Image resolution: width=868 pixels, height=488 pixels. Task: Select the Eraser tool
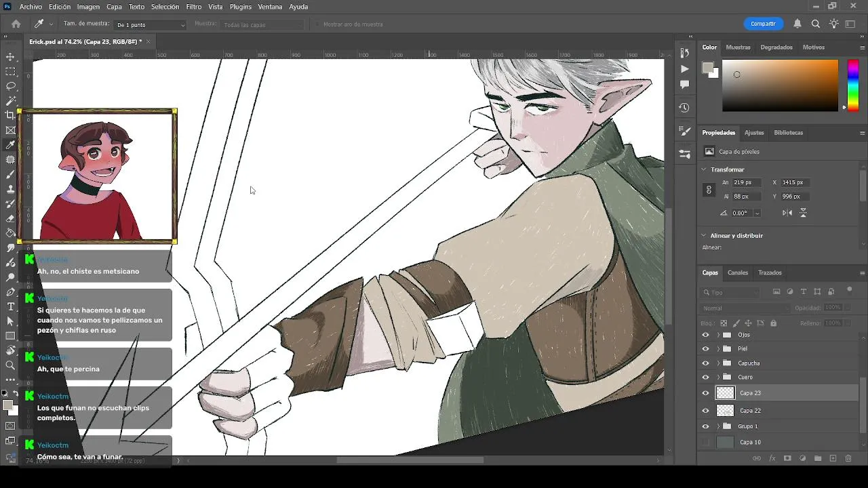coord(10,219)
